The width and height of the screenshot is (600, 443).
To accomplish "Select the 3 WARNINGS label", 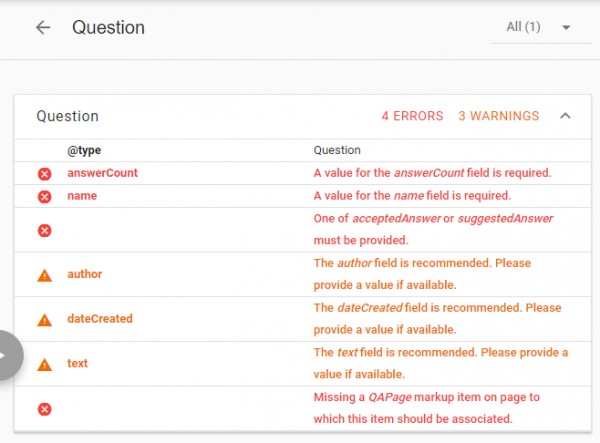I will [x=498, y=116].
